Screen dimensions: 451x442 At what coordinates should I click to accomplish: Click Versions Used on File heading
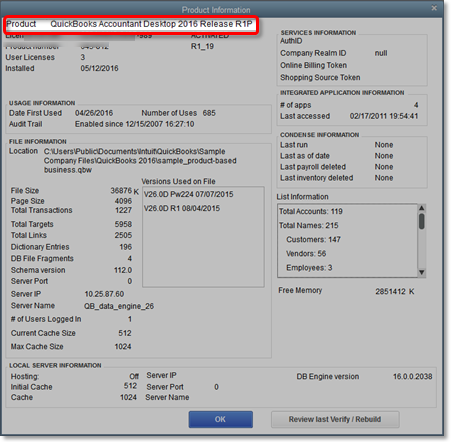point(178,181)
